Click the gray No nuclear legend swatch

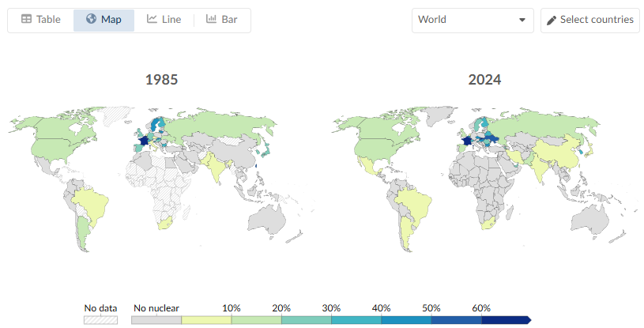pos(156,320)
